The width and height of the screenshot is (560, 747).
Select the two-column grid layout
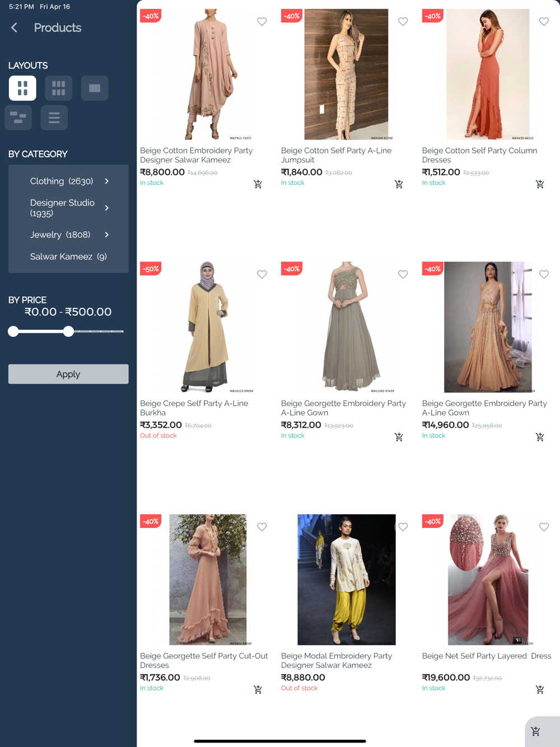22,88
